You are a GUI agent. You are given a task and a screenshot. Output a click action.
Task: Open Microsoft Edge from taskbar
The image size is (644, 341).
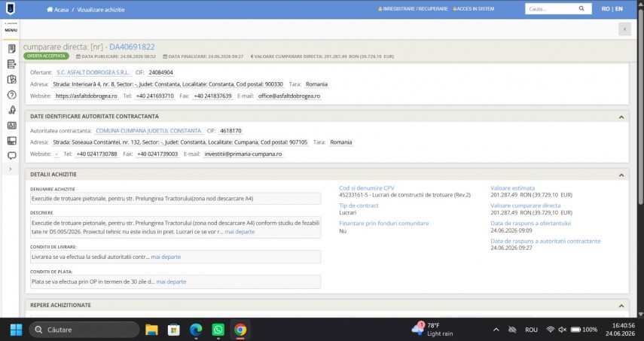[196, 330]
